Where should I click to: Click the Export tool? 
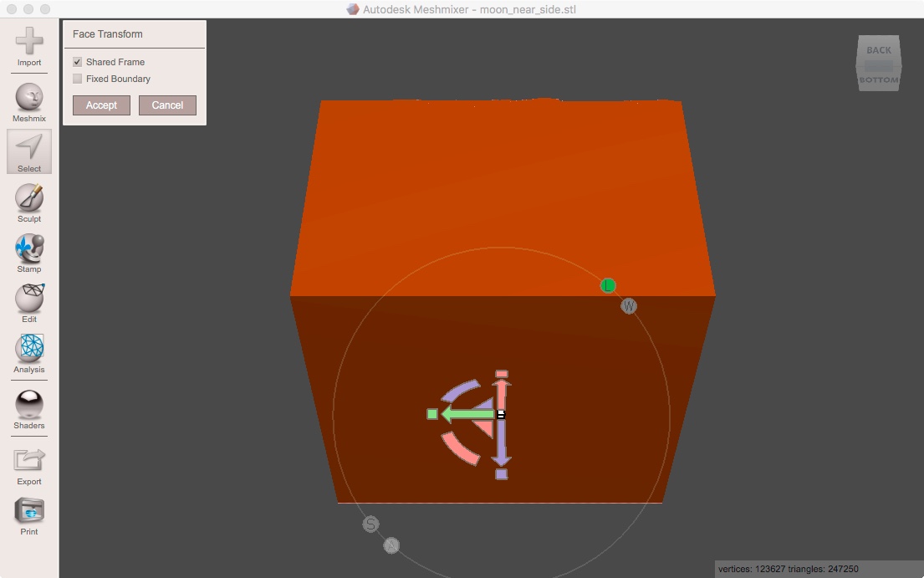(28, 456)
